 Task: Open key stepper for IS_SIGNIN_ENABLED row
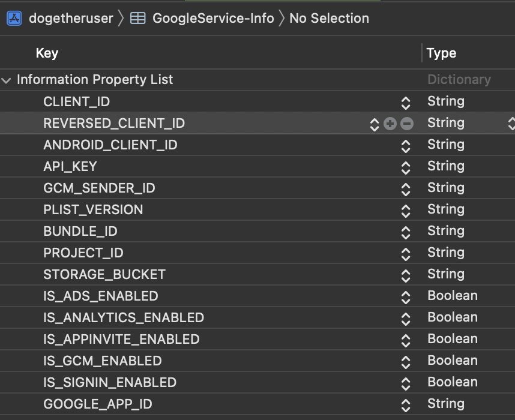pyautogui.click(x=406, y=384)
